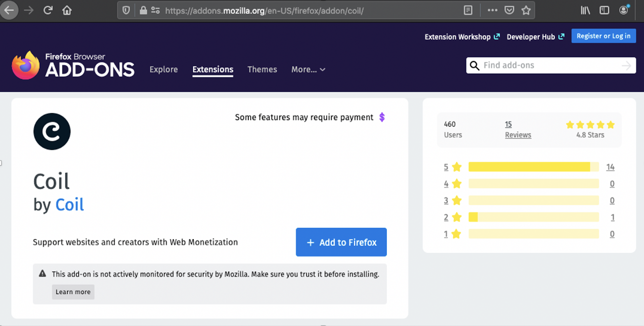Viewport: 644px width, 326px height.
Task: Click the search magnifier icon
Action: pos(474,65)
